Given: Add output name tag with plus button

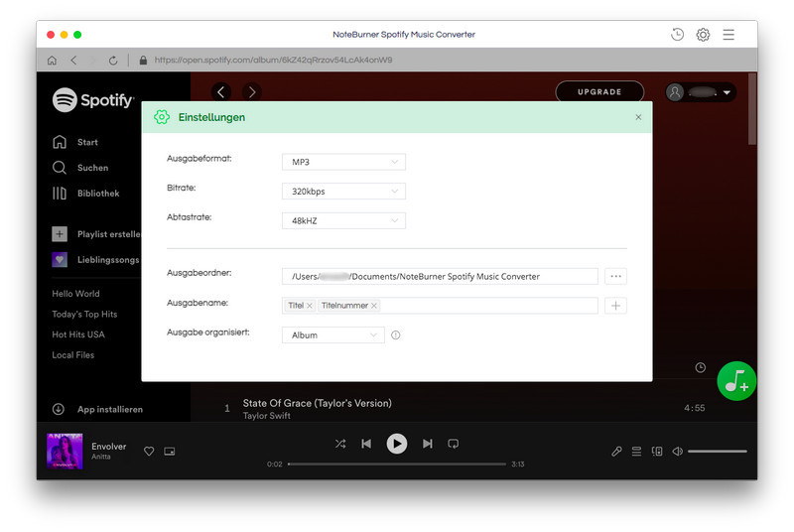Looking at the screenshot, I should 615,306.
